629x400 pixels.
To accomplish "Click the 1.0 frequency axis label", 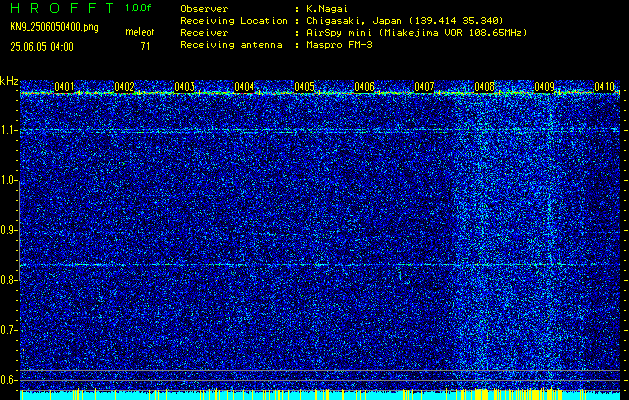I will (9, 181).
